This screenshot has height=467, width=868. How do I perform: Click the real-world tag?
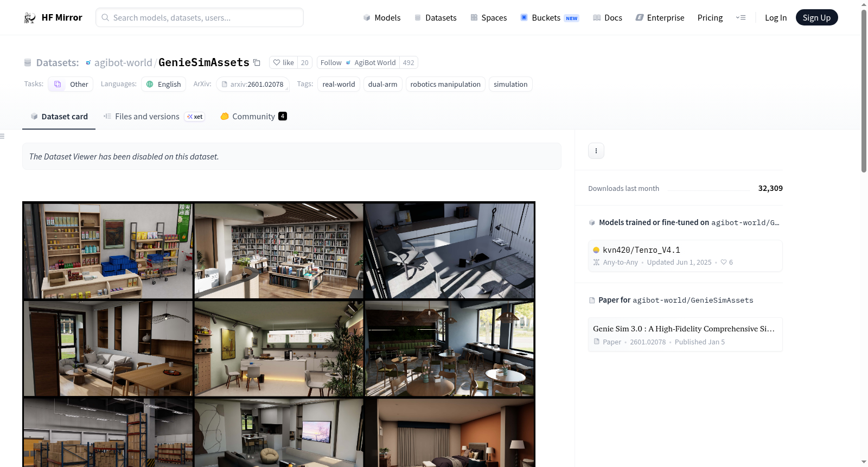click(x=339, y=84)
